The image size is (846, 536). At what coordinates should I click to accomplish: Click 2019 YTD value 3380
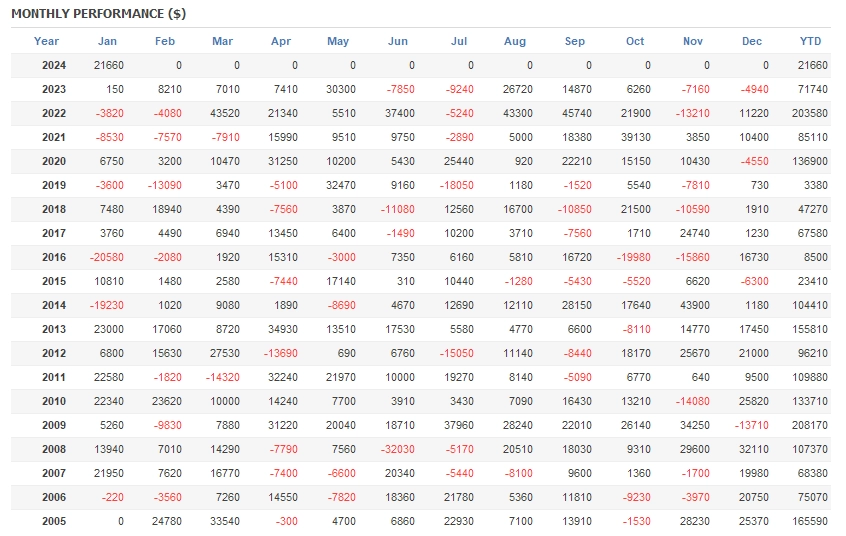coord(815,186)
